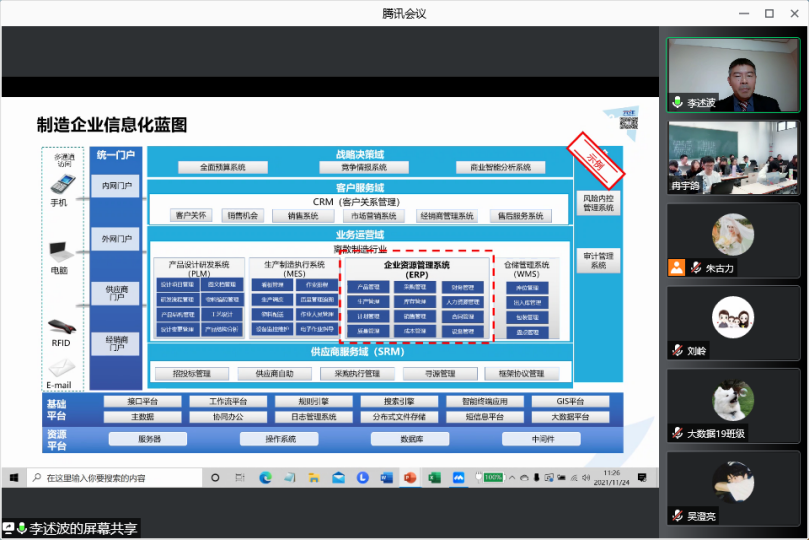
Task: Select 大数据19班级 participant tile
Action: [x=734, y=406]
